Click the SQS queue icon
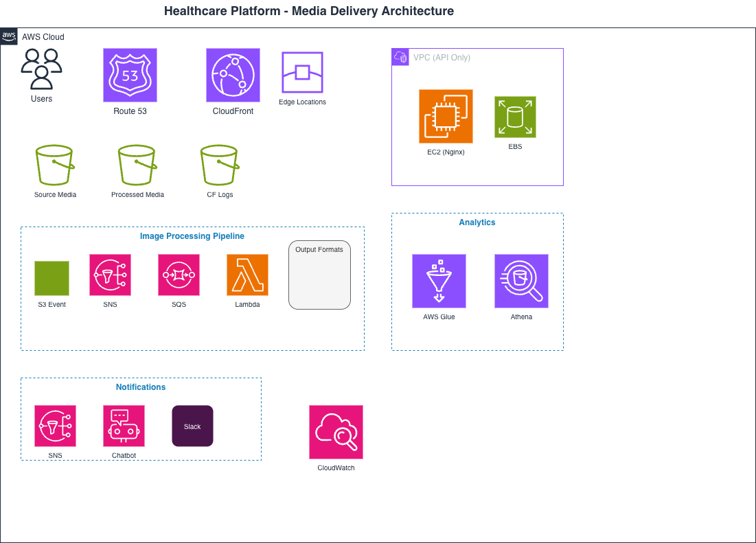Viewport: 756px width, 543px height. (179, 275)
